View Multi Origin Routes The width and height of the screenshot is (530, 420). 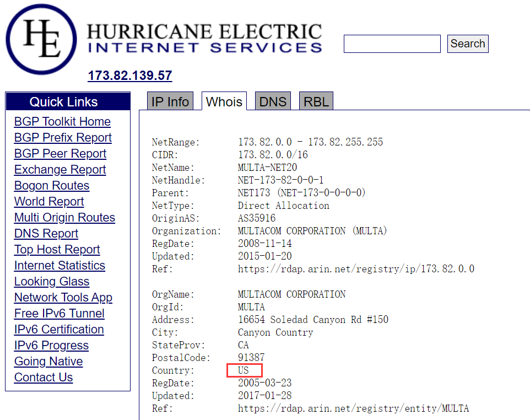[x=64, y=217]
